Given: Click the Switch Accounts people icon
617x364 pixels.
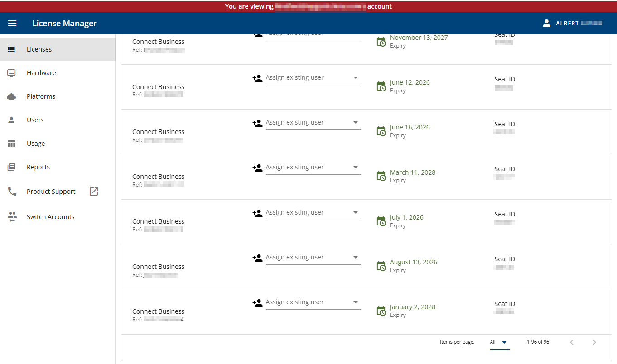Looking at the screenshot, I should pyautogui.click(x=12, y=217).
